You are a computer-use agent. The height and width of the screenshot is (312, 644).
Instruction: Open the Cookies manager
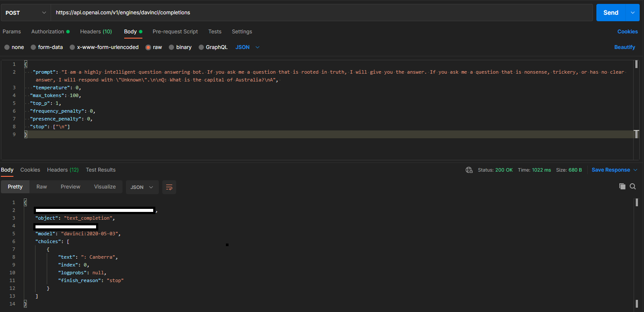point(628,31)
